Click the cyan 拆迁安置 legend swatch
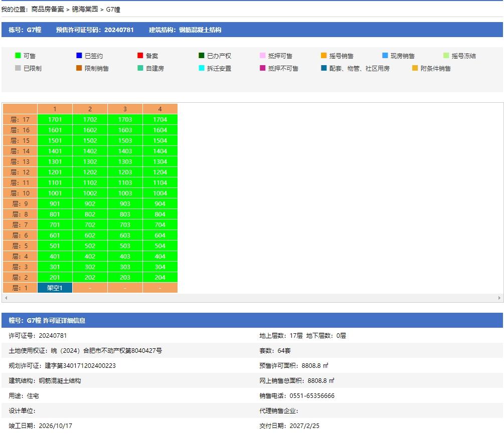Viewport: 504px width, 435px height. (202, 68)
